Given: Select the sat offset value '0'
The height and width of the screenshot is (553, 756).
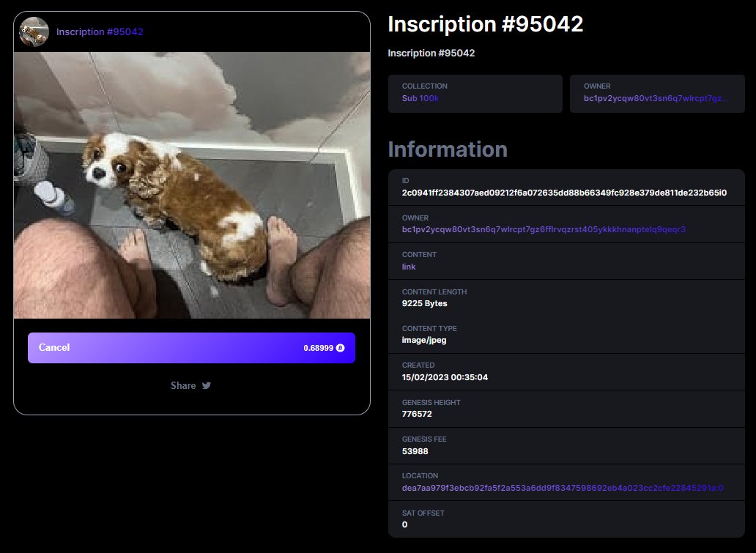Looking at the screenshot, I should click(405, 524).
